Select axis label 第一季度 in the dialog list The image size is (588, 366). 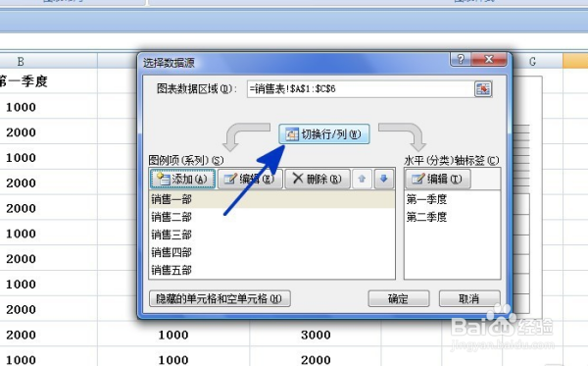452,199
